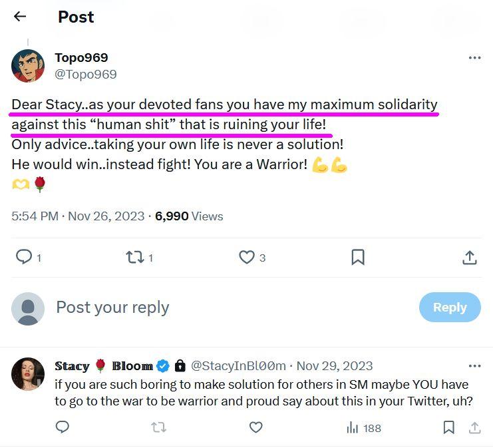Open the @Topo969 handle link
The width and height of the screenshot is (493, 448).
pyautogui.click(x=86, y=74)
